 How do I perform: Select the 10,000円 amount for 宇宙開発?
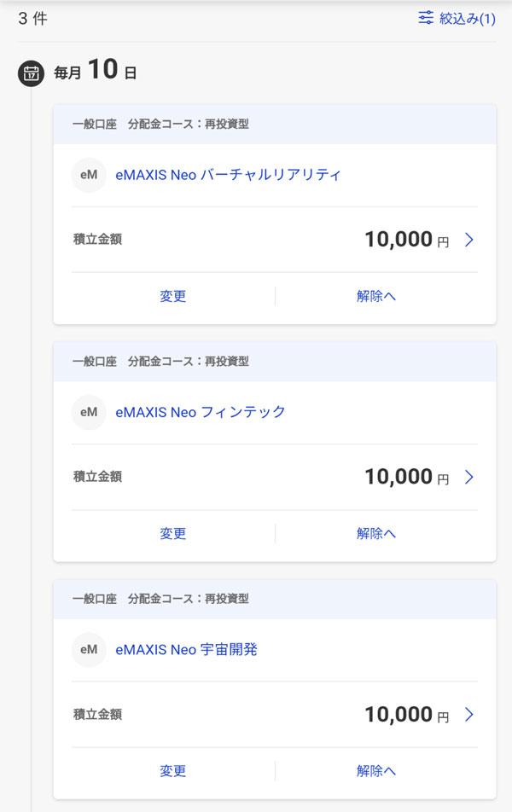405,715
